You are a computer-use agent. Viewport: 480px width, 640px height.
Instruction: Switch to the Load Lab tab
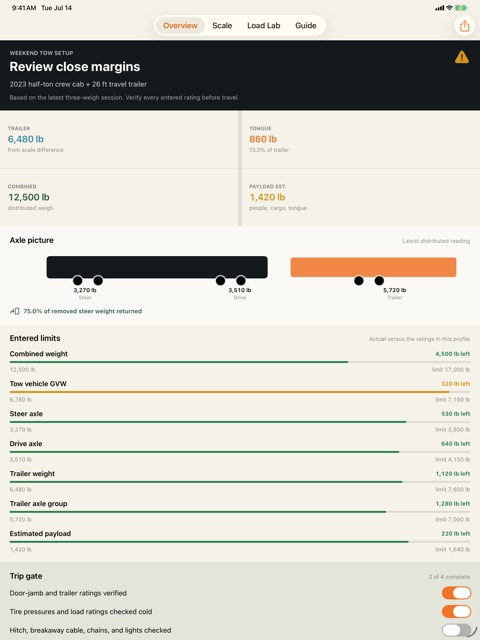[x=264, y=26]
